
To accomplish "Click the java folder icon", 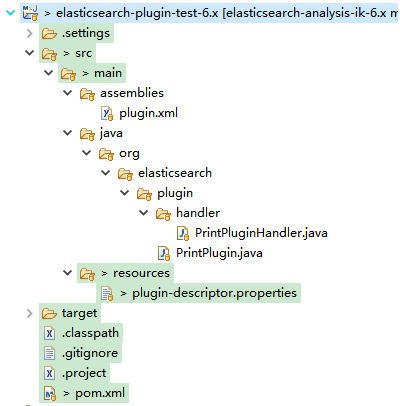I will coord(87,134).
